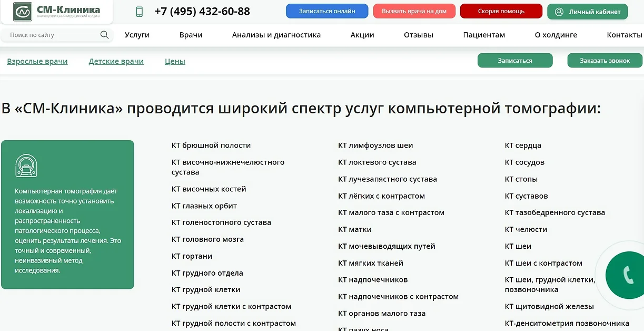Click the red Скорая помощь button

pos(501,11)
